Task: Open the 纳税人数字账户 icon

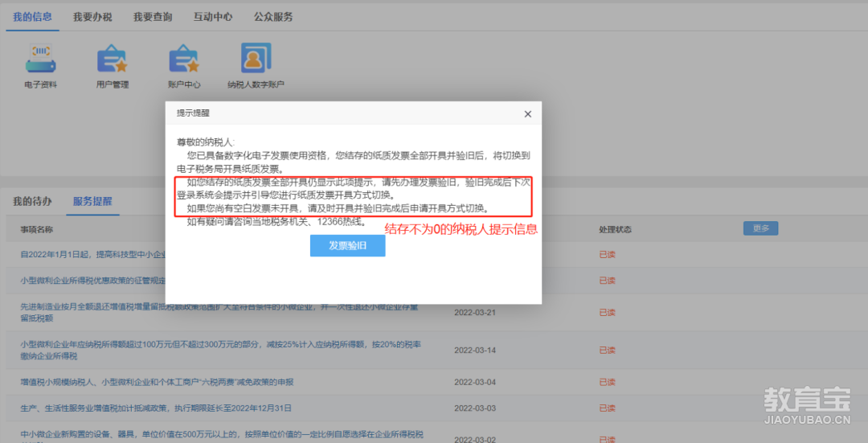Action: tap(256, 65)
